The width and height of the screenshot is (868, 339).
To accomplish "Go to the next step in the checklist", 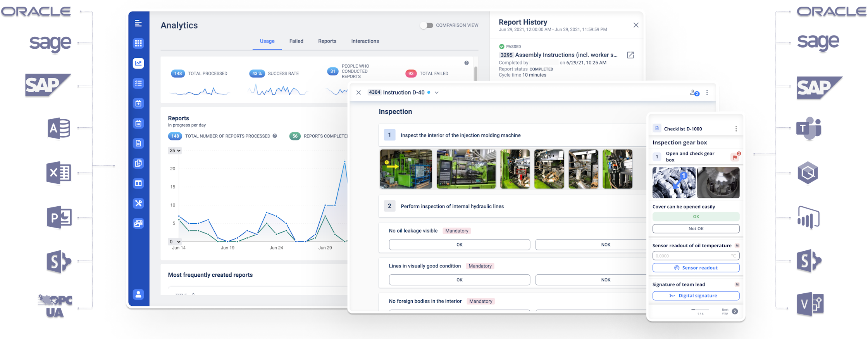I will click(x=735, y=312).
